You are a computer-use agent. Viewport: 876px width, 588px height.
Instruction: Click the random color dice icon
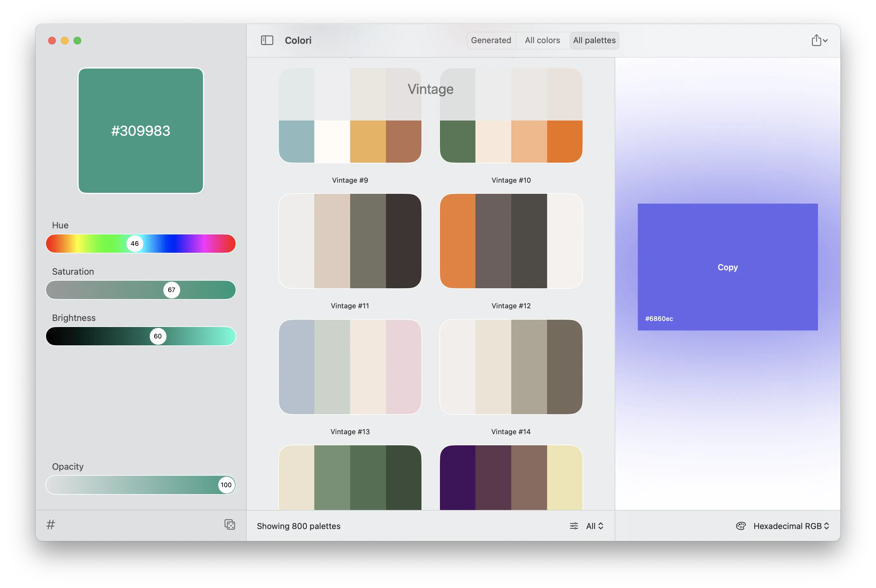[230, 524]
